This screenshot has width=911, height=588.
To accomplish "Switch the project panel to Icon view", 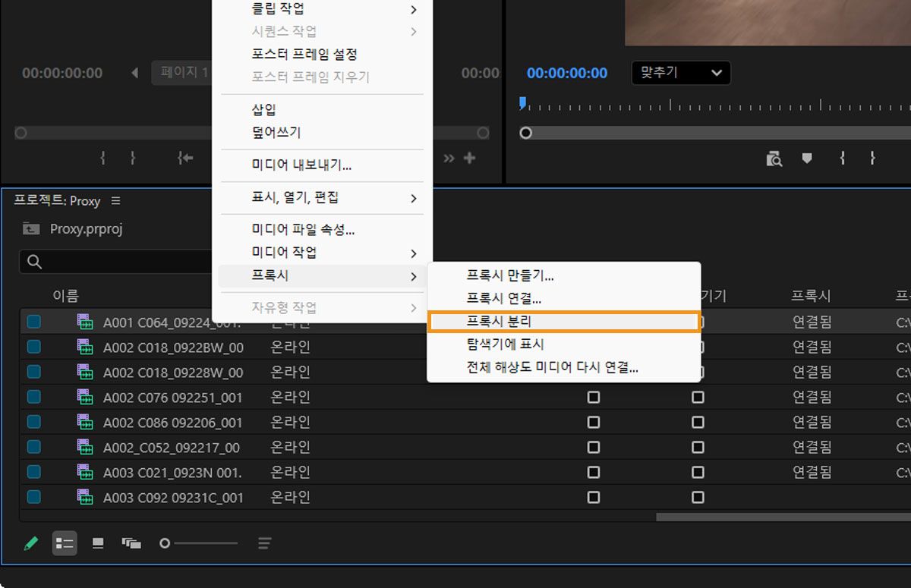I will pyautogui.click(x=98, y=542).
